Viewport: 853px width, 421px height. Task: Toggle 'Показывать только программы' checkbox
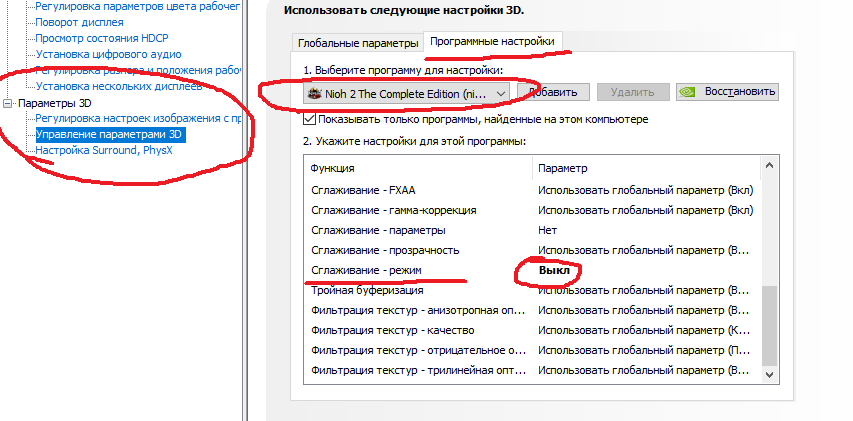[310, 119]
